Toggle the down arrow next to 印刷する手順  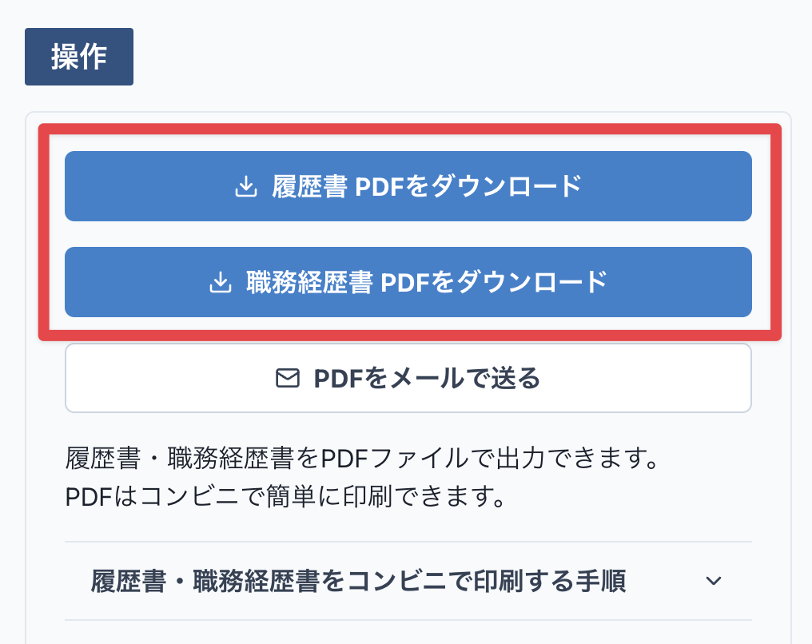[x=714, y=581]
